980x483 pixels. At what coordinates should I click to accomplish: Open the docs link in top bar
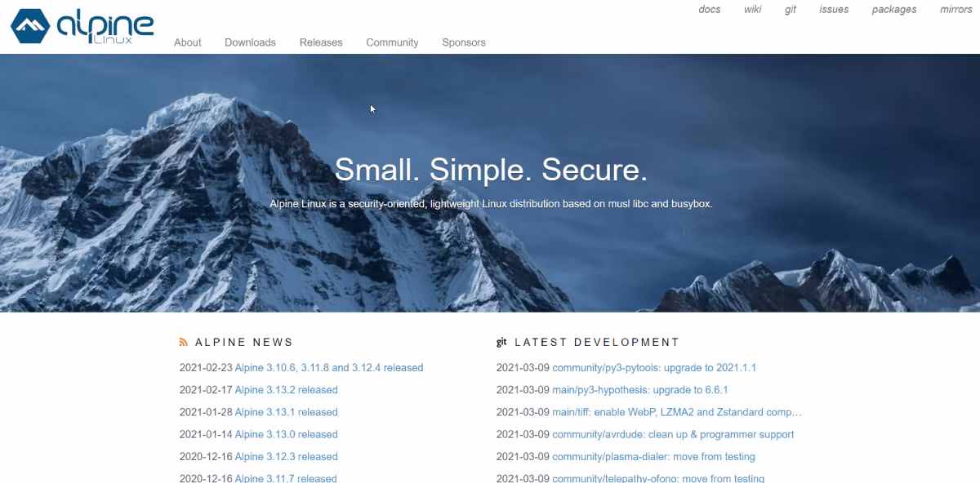[x=710, y=10]
